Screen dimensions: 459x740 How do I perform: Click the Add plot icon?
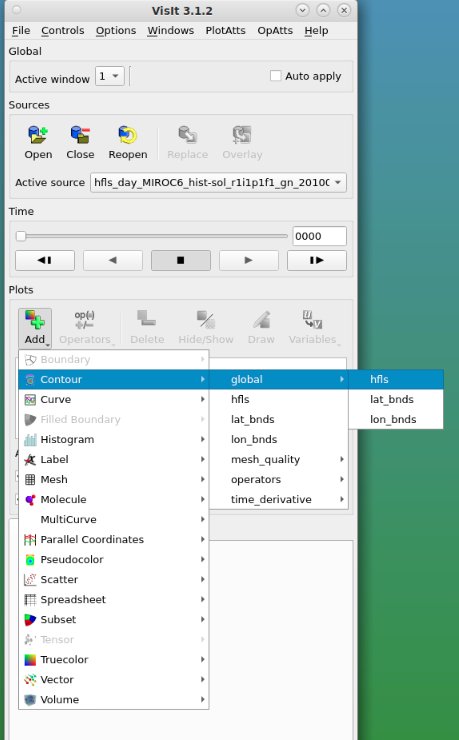[x=35, y=320]
